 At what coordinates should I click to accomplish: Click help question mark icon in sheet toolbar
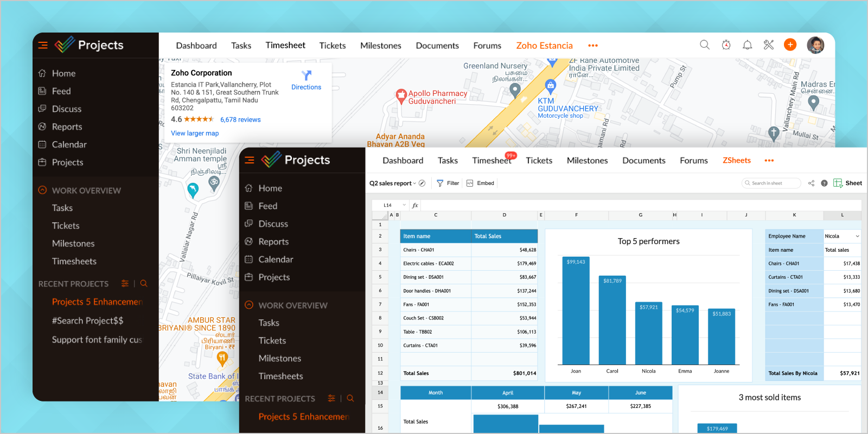tap(825, 183)
